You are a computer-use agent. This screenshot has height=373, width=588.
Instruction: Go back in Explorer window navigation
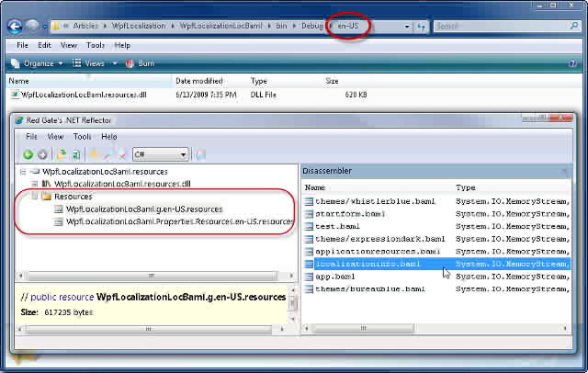[15, 27]
